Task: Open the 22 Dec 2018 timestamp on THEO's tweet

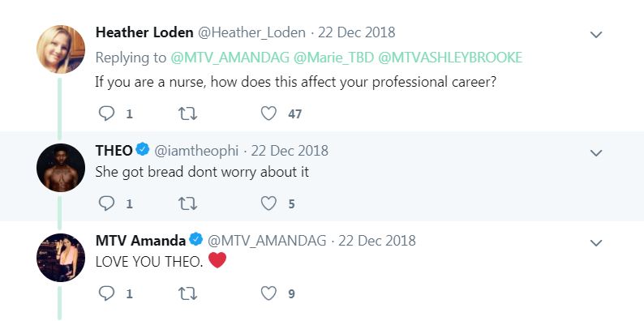Action: tap(290, 151)
